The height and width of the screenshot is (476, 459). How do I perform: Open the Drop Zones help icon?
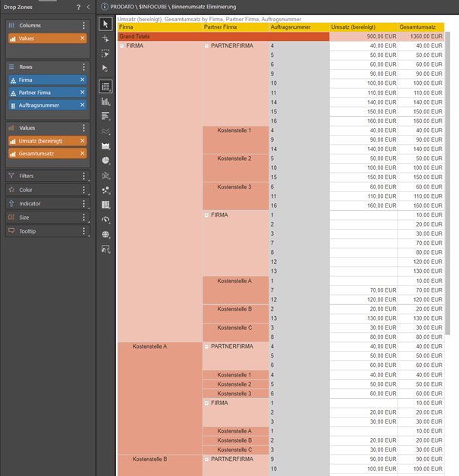tap(78, 7)
